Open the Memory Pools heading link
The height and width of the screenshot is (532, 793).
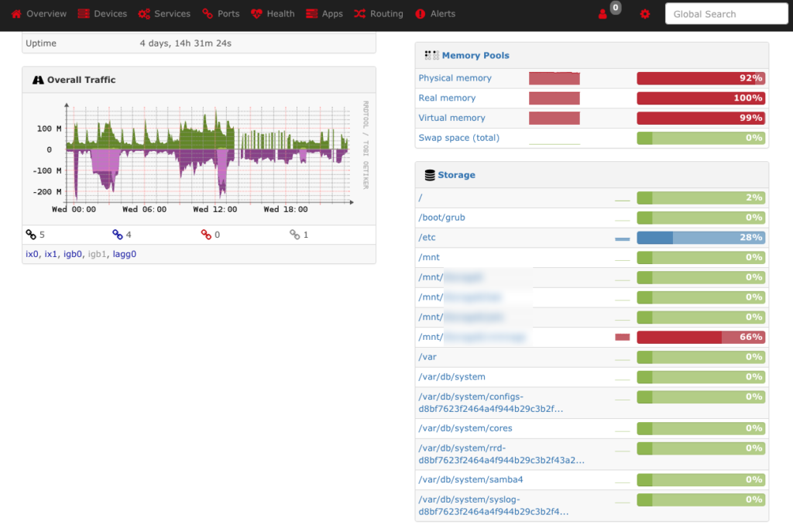click(475, 56)
